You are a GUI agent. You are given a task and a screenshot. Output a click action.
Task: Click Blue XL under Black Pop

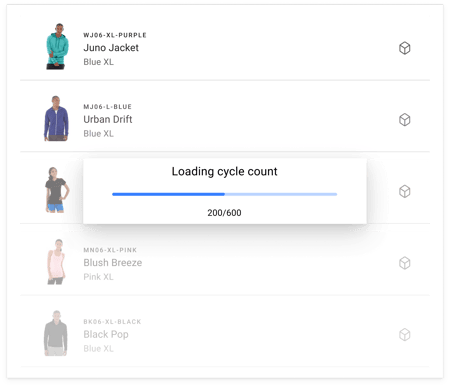pos(98,349)
